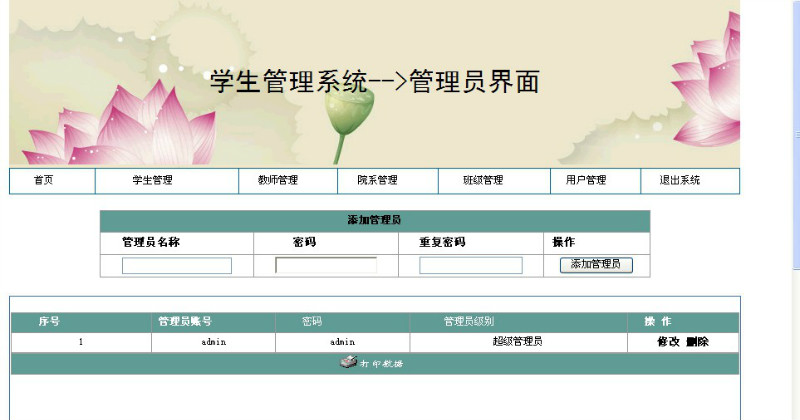The width and height of the screenshot is (800, 420).
Task: Click 修改 for the admin row
Action: [x=668, y=342]
